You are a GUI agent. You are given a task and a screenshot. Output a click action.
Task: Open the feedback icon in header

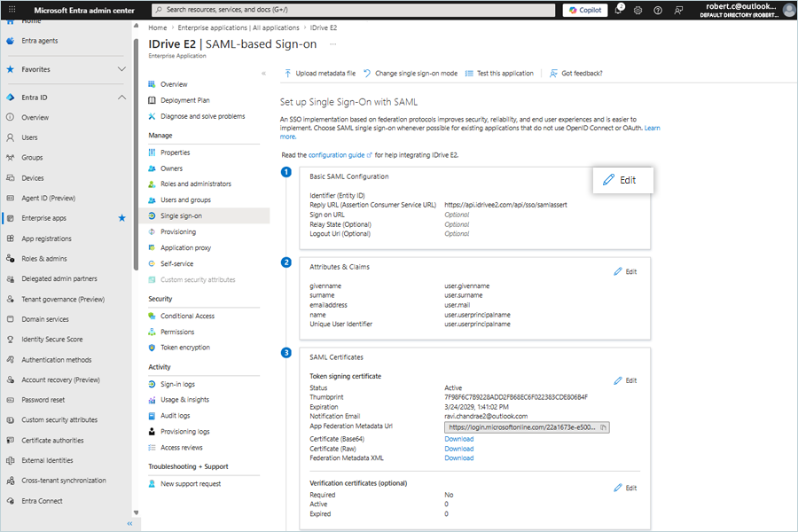[678, 10]
